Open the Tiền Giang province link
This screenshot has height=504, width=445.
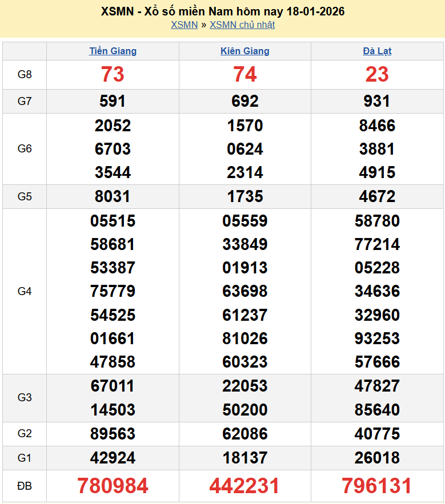113,51
